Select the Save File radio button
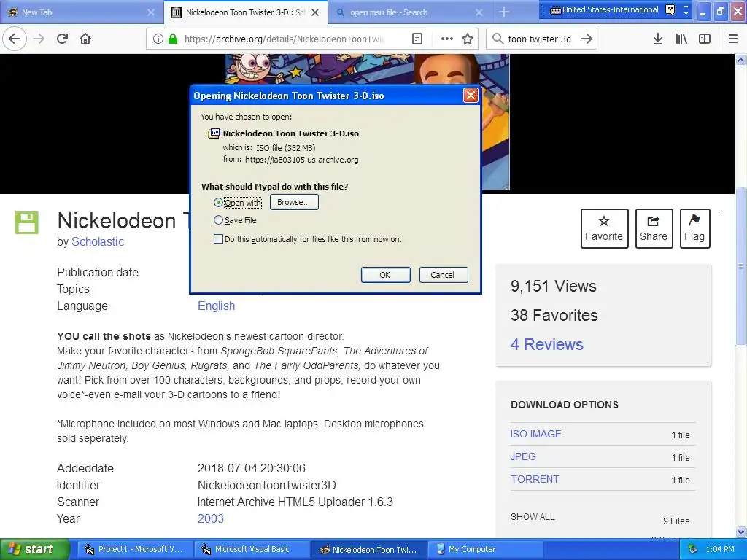The width and height of the screenshot is (747, 560). click(218, 220)
